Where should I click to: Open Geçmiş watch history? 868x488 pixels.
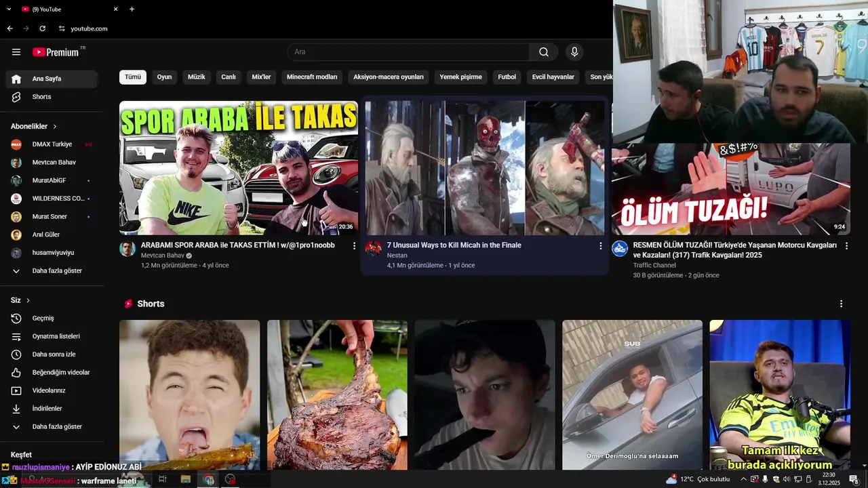(52, 318)
